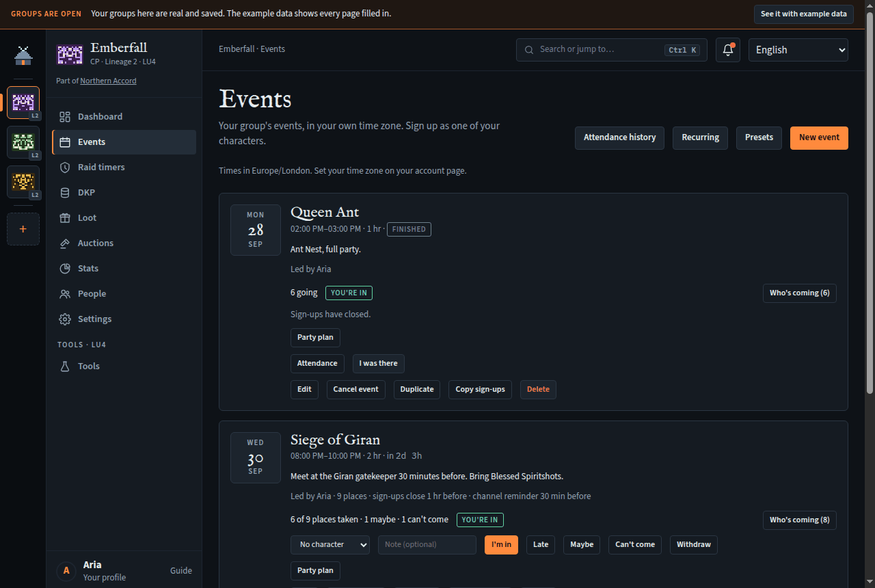Click See it with example data
875x588 pixels.
point(804,14)
